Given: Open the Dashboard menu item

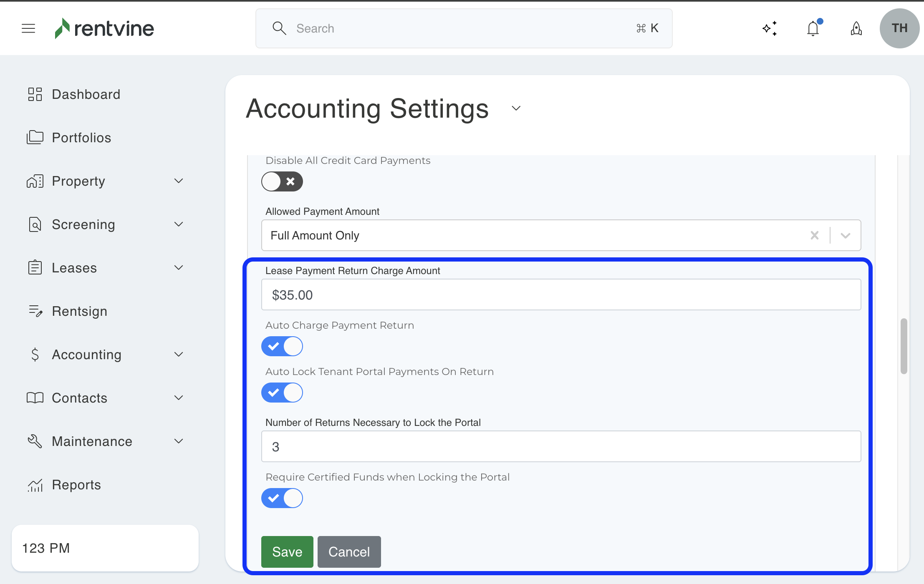Looking at the screenshot, I should (86, 94).
